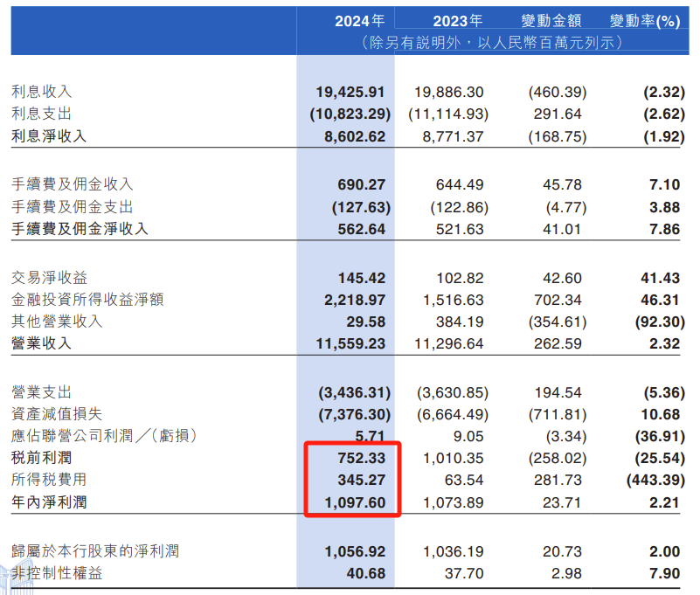Select the 手續費及佣金收入 row label
Image resolution: width=700 pixels, height=595 pixels.
click(73, 183)
